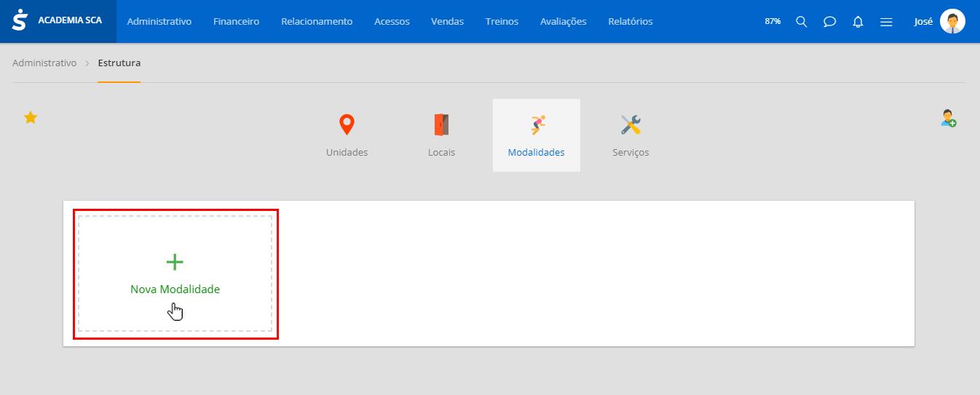
Task: Open the hamburger list menu icon
Action: pyautogui.click(x=886, y=22)
